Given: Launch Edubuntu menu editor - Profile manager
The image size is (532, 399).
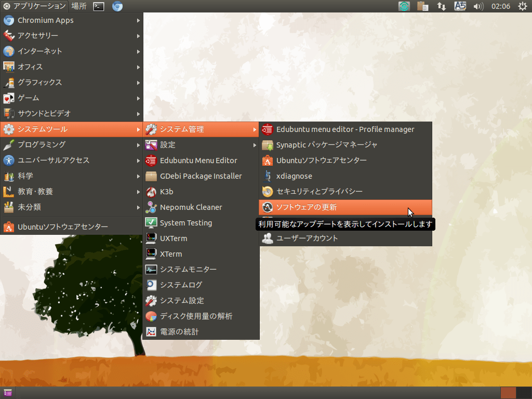Looking at the screenshot, I should click(x=345, y=129).
